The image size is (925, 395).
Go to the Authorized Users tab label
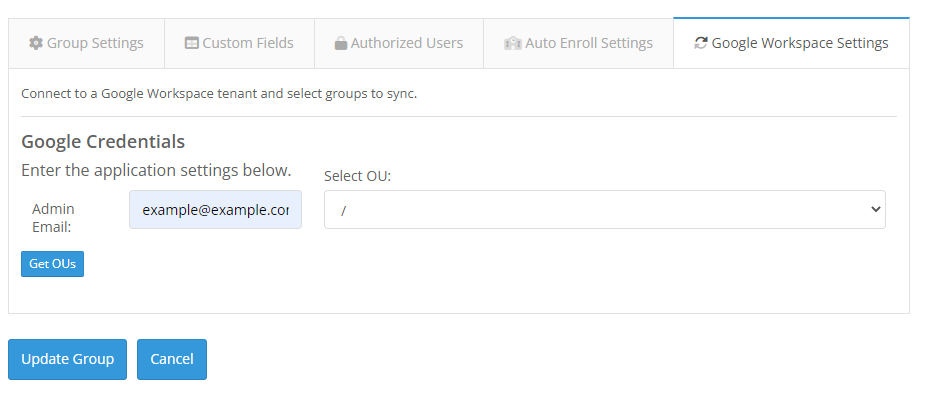(406, 43)
